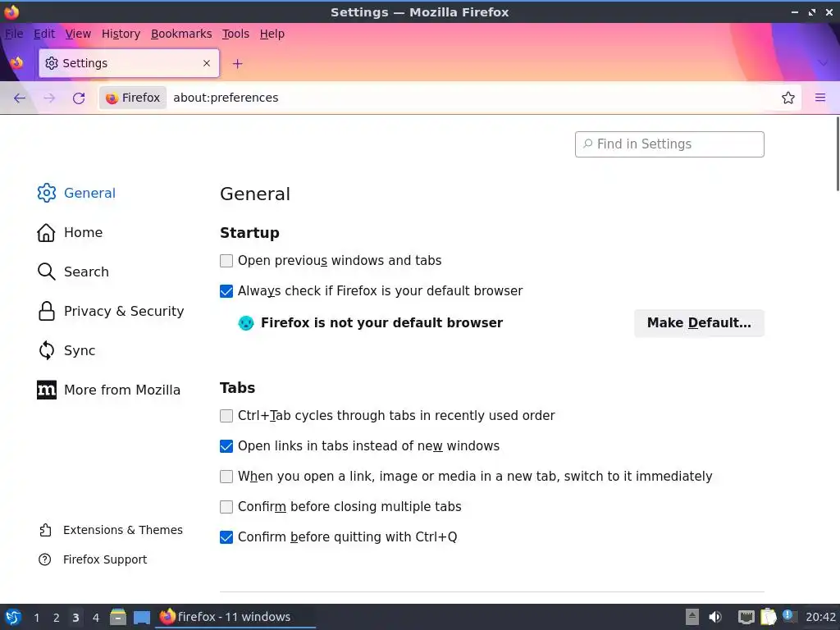Click the Firefox View icon left of tabs
The width and height of the screenshot is (840, 630).
coord(17,63)
